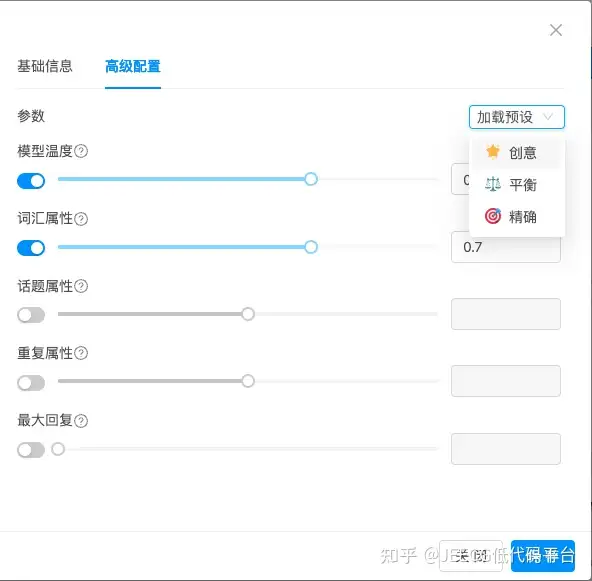The height and width of the screenshot is (581, 592).
Task: Disable the 模型温度 toggle switch
Action: point(31,181)
